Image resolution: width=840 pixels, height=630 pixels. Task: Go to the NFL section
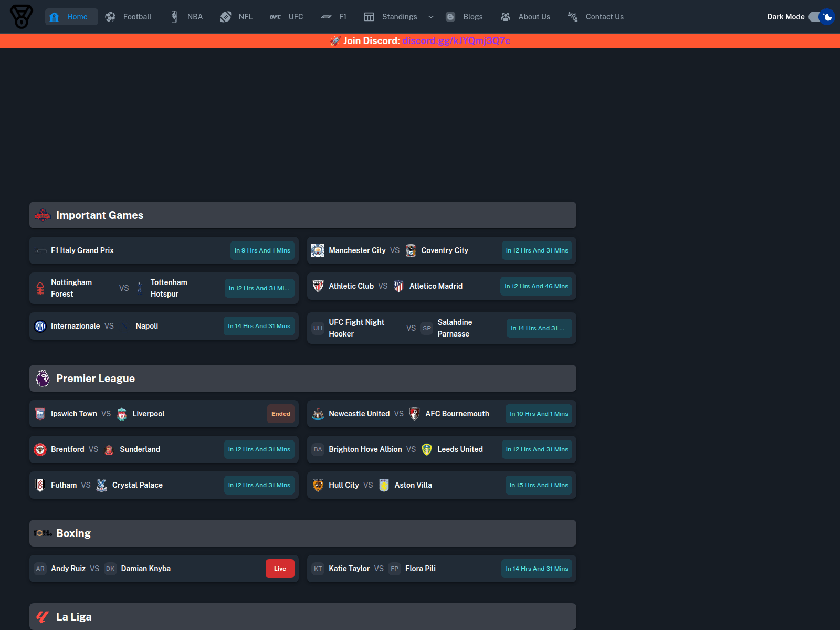click(236, 17)
